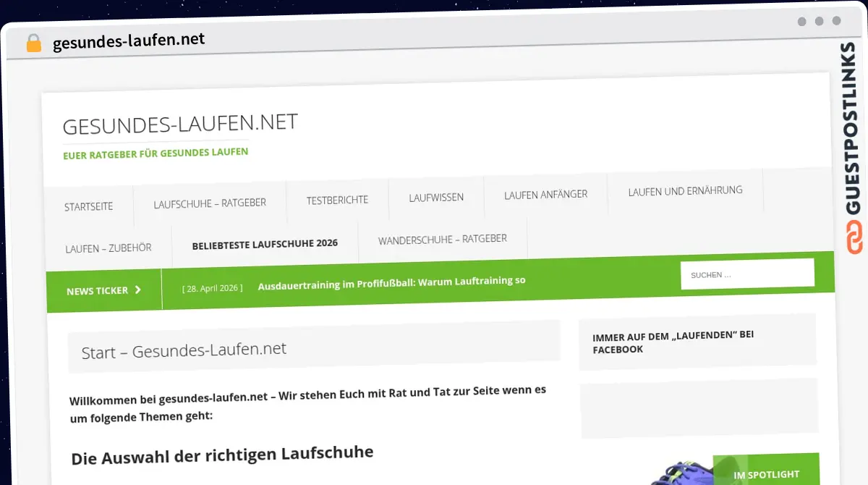Click the orange padlock icon in address bar
Image resolution: width=868 pixels, height=485 pixels.
(33, 43)
